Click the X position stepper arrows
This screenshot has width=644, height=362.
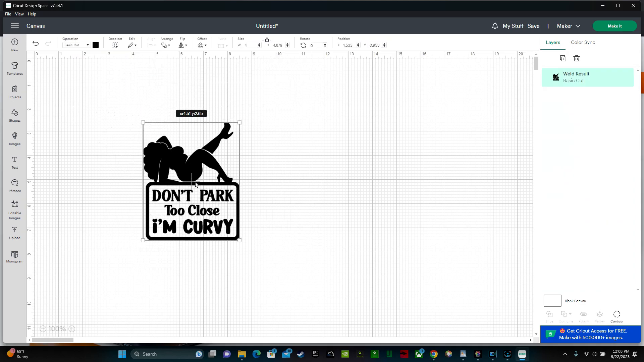tap(358, 45)
